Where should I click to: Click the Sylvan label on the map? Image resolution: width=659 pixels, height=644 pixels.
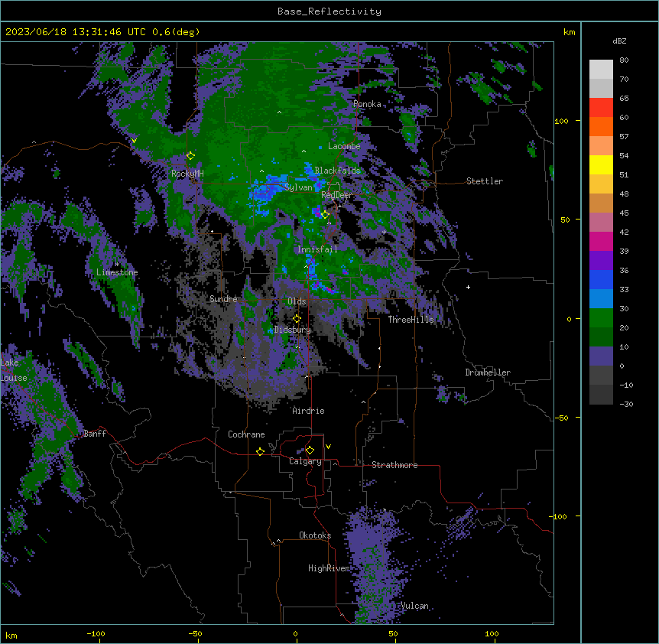tap(298, 187)
